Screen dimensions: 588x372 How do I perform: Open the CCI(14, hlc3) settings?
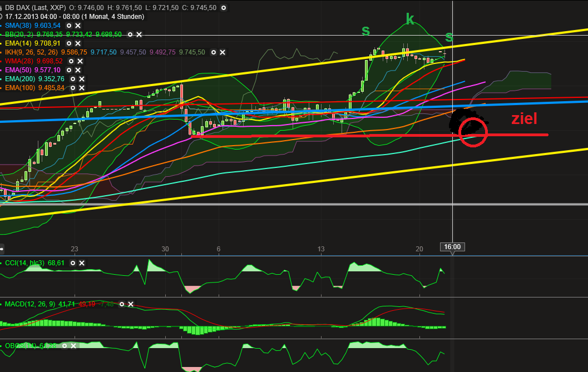[72, 263]
